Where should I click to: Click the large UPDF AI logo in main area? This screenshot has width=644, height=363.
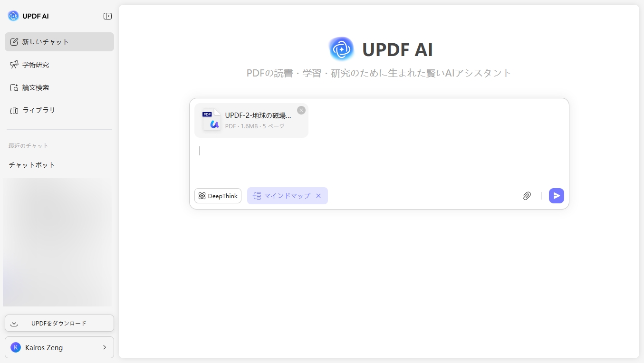341,49
